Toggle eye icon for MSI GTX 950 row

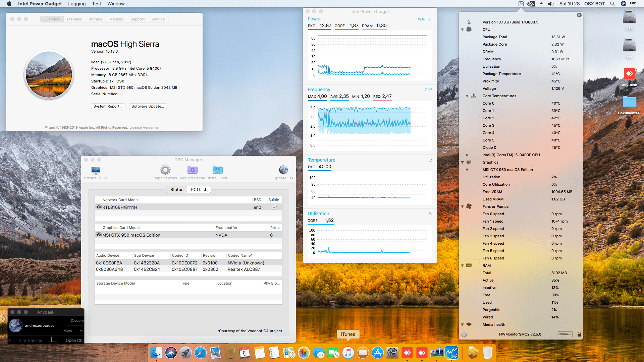pos(99,235)
